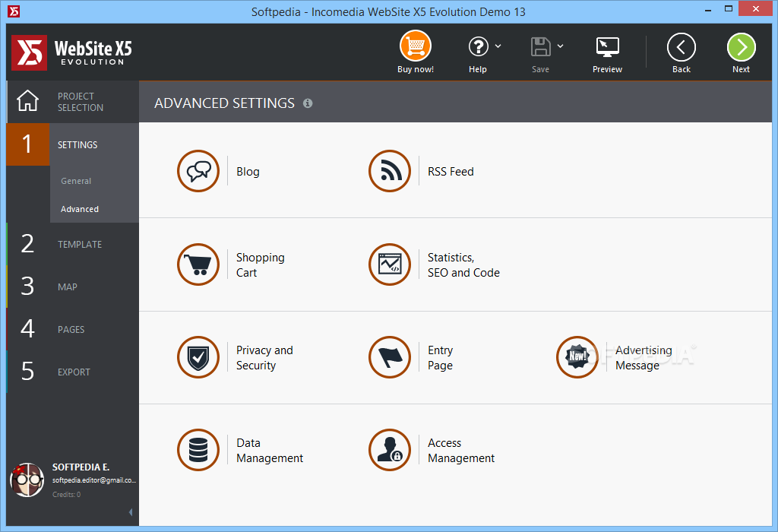Image resolution: width=778 pixels, height=532 pixels.
Task: Click the Buy now! cart icon
Action: [416, 46]
